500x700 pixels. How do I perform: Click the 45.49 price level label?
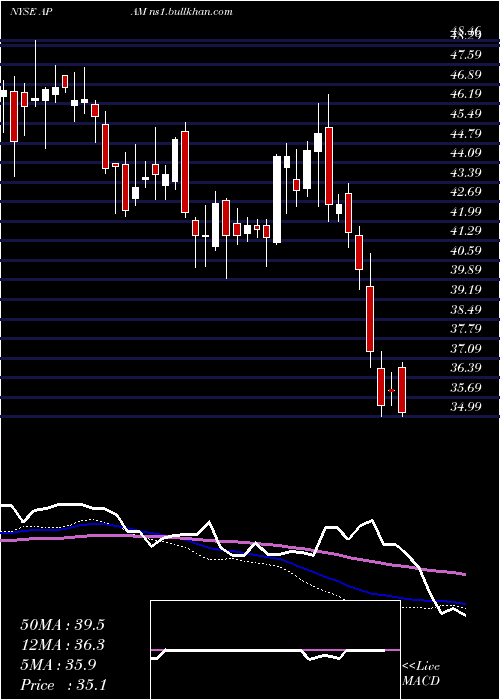pos(466,113)
